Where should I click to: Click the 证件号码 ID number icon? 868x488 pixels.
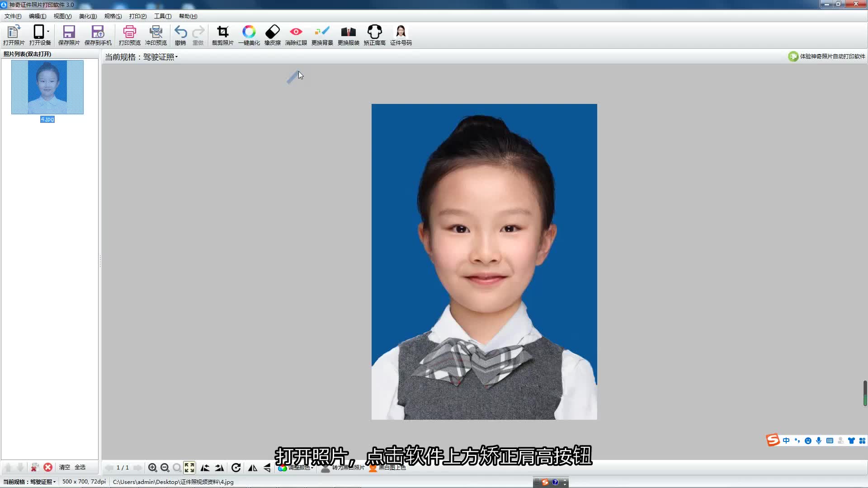401,35
